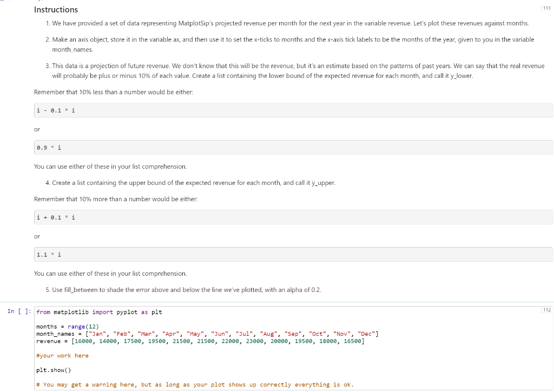554x392 pixels.
Task: Click the cell counter badge showing 111
Action: click(x=546, y=8)
